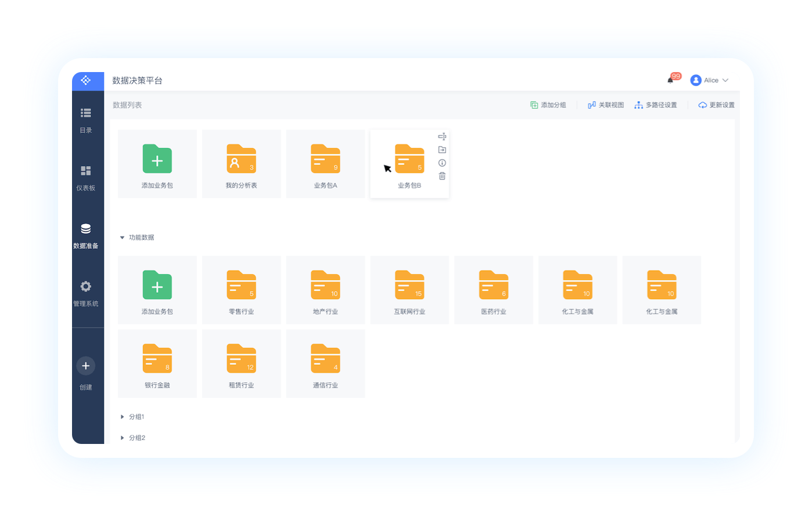
Task: Open 多路径设置 in the toolbar
Action: [656, 105]
